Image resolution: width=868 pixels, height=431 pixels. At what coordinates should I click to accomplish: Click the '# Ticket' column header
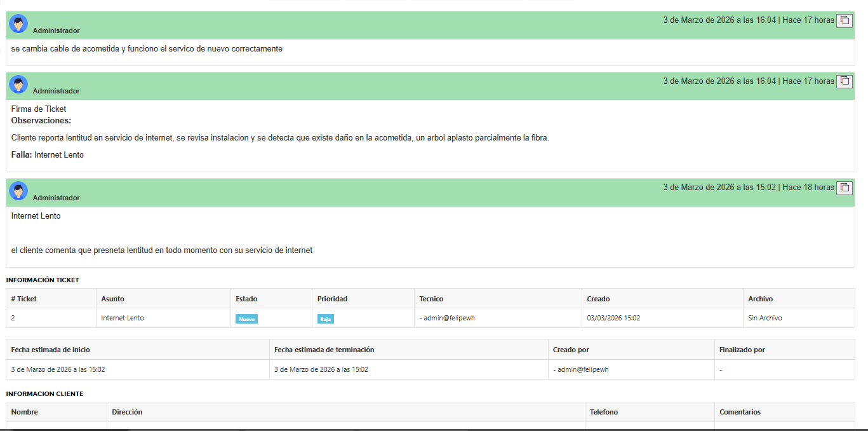click(24, 299)
